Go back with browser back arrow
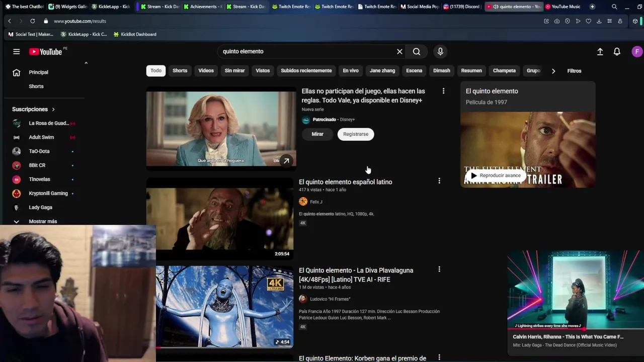Screen dimensions: 644x362 pyautogui.click(x=9, y=21)
